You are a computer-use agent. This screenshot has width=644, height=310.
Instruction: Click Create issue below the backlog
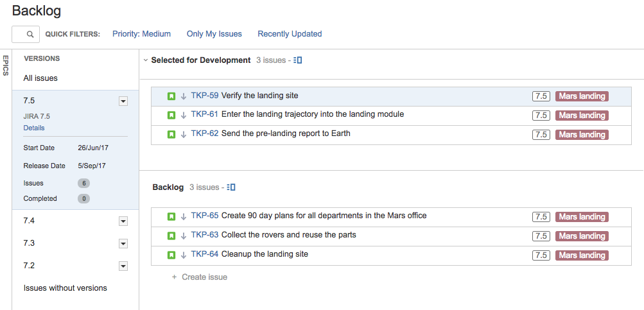(200, 277)
